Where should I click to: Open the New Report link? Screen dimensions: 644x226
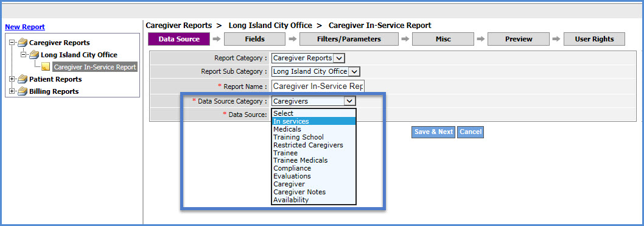point(24,27)
